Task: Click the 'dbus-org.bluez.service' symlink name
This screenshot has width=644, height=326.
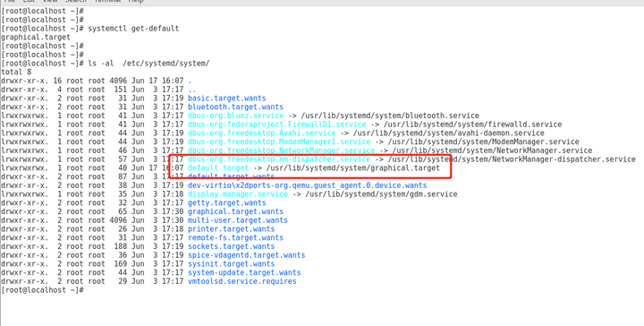Action: (x=235, y=116)
